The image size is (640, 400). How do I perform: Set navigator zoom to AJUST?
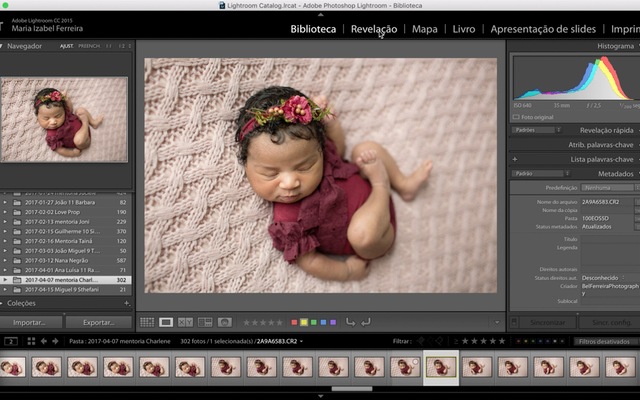(66, 46)
